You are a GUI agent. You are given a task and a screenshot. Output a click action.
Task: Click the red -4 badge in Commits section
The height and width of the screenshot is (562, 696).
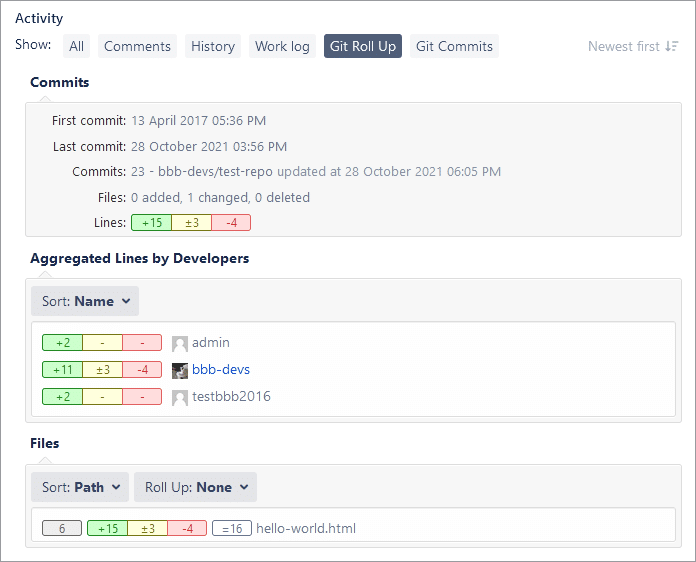coord(231,223)
